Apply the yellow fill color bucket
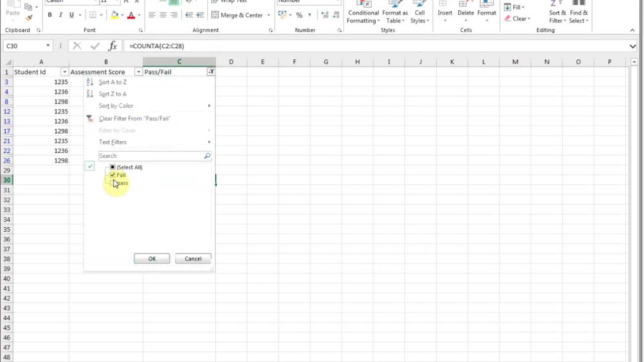644x362 pixels. tap(114, 15)
